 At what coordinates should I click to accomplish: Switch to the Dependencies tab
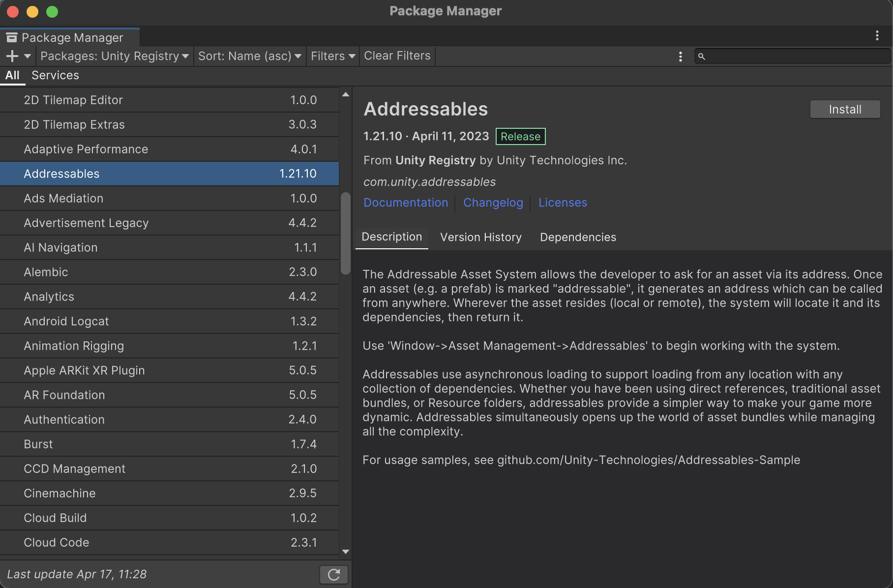(578, 237)
